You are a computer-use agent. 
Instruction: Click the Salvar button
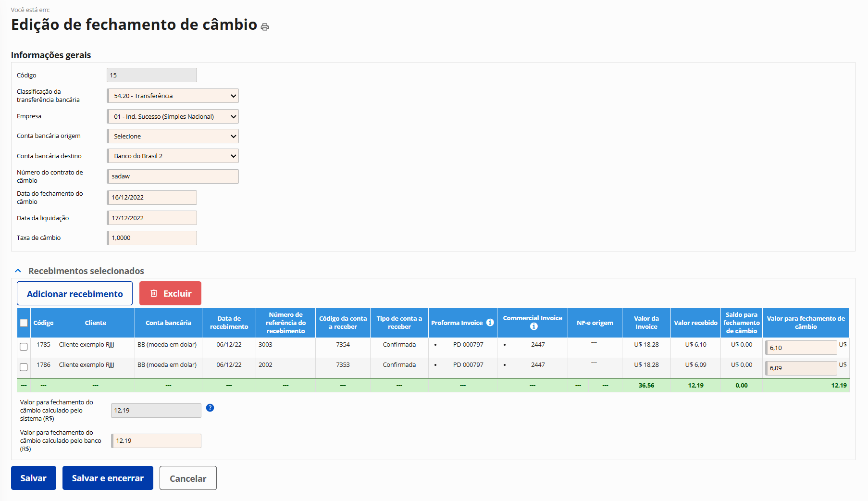pos(34,478)
